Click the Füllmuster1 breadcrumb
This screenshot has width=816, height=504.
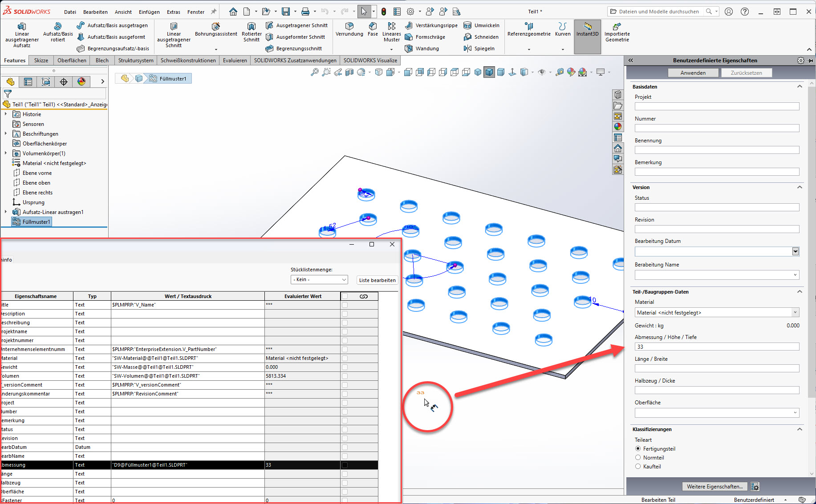168,78
